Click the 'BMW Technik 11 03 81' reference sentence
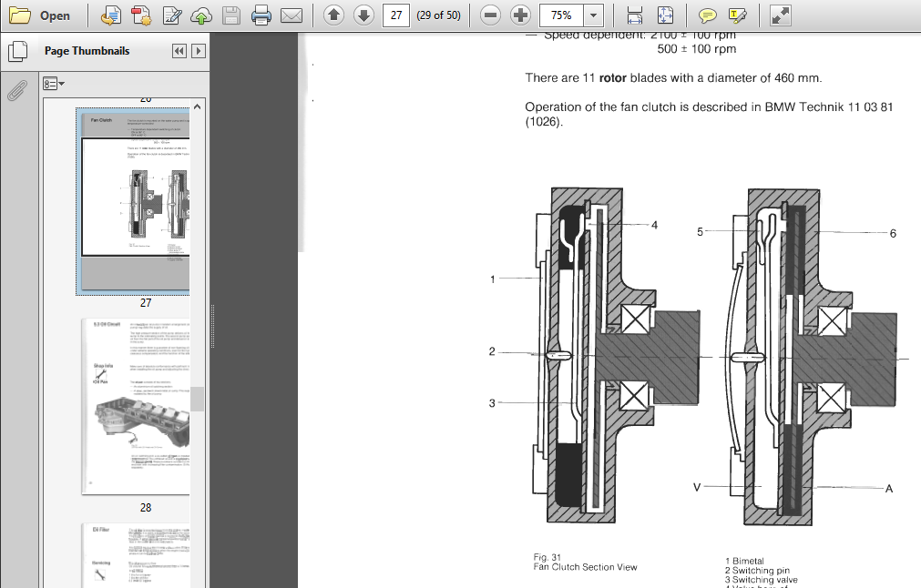The height and width of the screenshot is (588, 921). (709, 115)
